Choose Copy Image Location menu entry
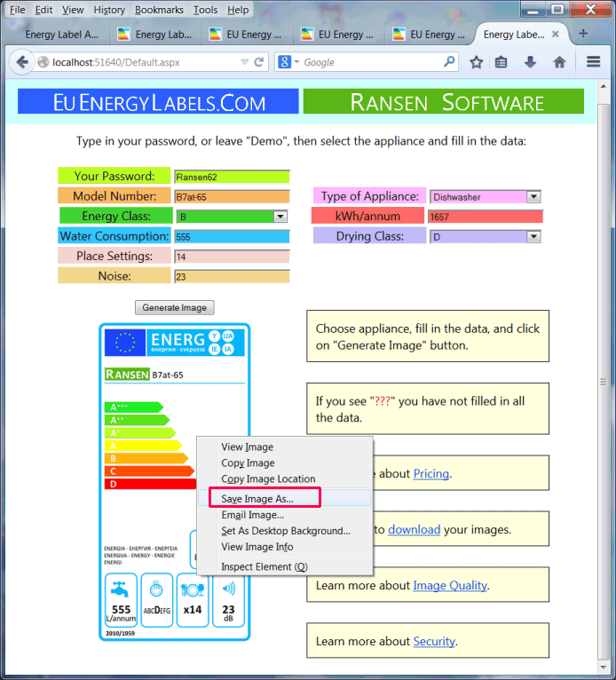Viewport: 616px width, 680px height. pos(268,478)
